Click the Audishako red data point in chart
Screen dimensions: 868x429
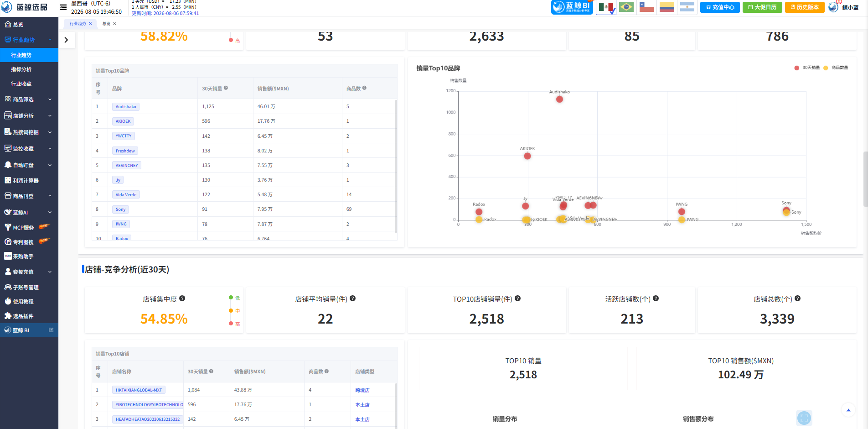(x=559, y=99)
